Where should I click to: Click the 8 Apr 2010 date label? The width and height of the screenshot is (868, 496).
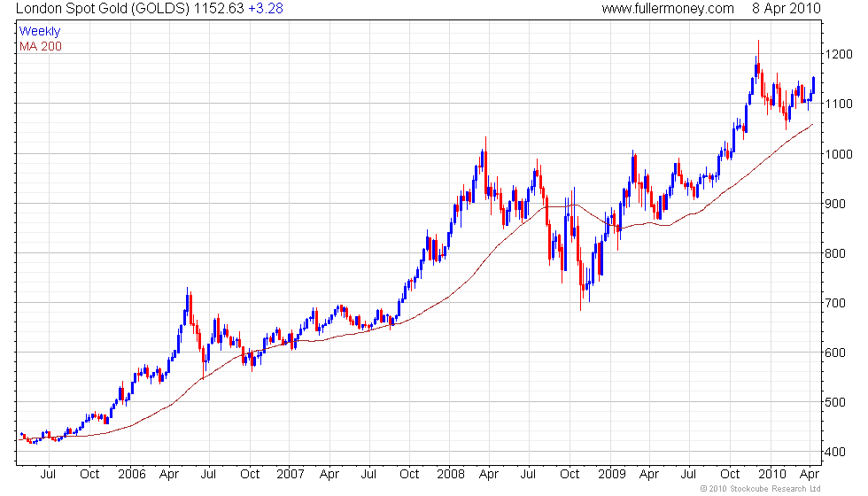(787, 9)
